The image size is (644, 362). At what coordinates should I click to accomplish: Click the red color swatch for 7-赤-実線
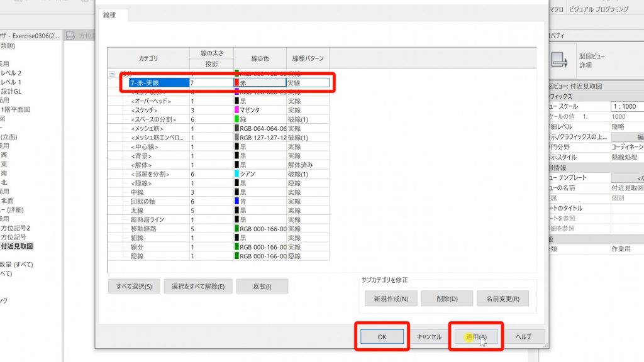pos(237,82)
